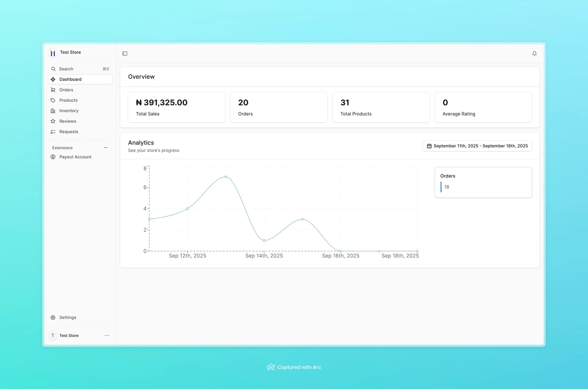
Task: Go to the Inventory page
Action: point(69,111)
